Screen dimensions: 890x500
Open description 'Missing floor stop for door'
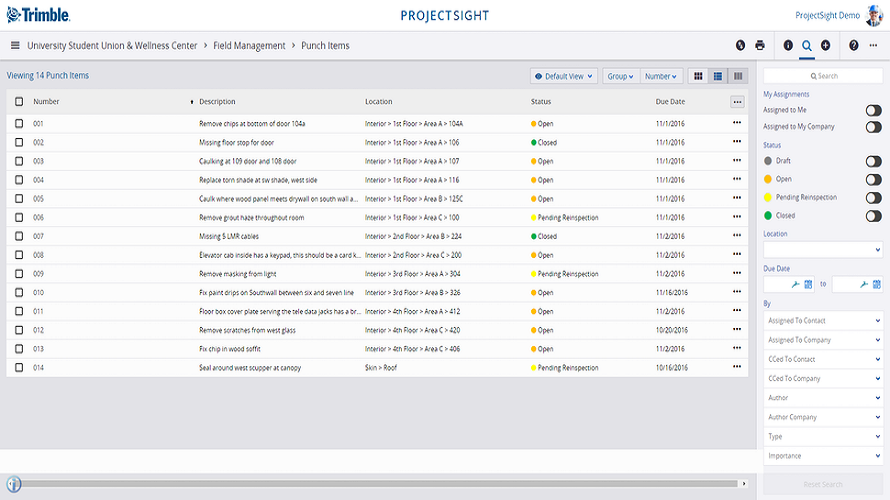pos(236,142)
